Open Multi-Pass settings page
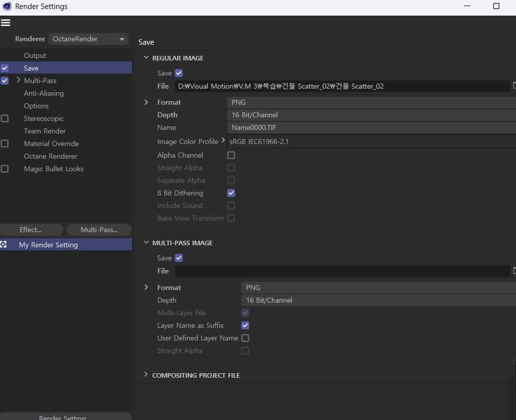Screen dimensions: 516x420 40,81
